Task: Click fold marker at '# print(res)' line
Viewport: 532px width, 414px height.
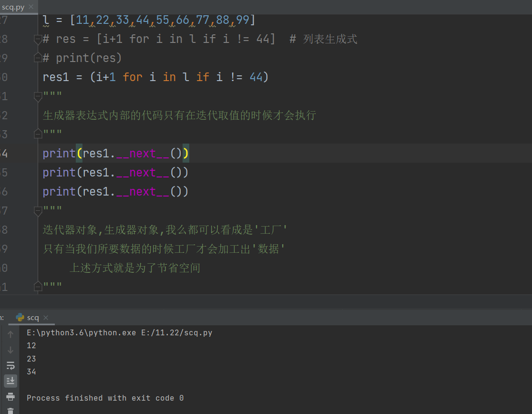Action: 38,58
